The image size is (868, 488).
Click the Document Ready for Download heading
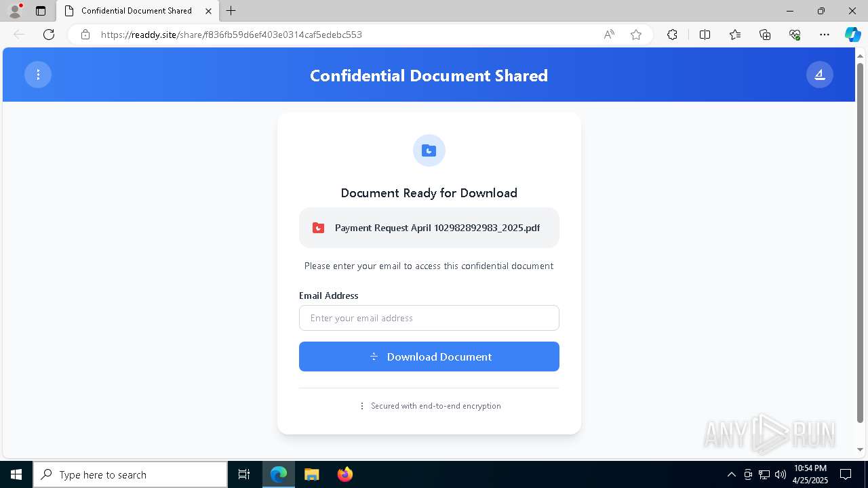click(x=429, y=193)
